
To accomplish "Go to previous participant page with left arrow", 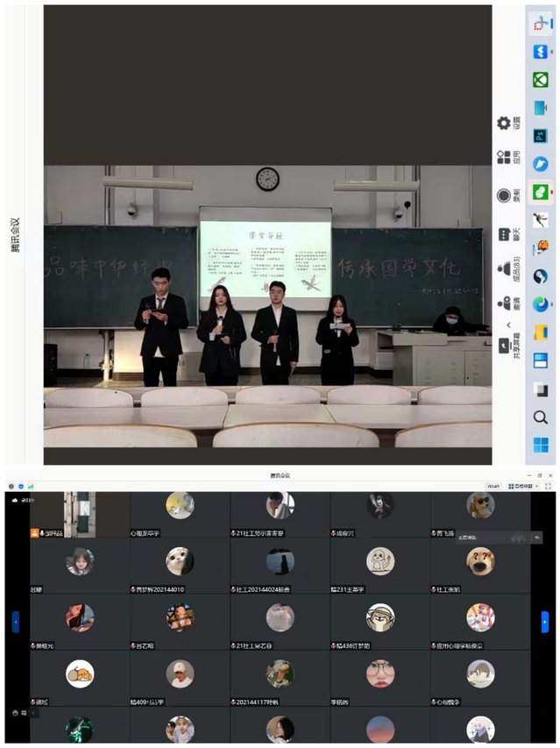I will point(15,621).
